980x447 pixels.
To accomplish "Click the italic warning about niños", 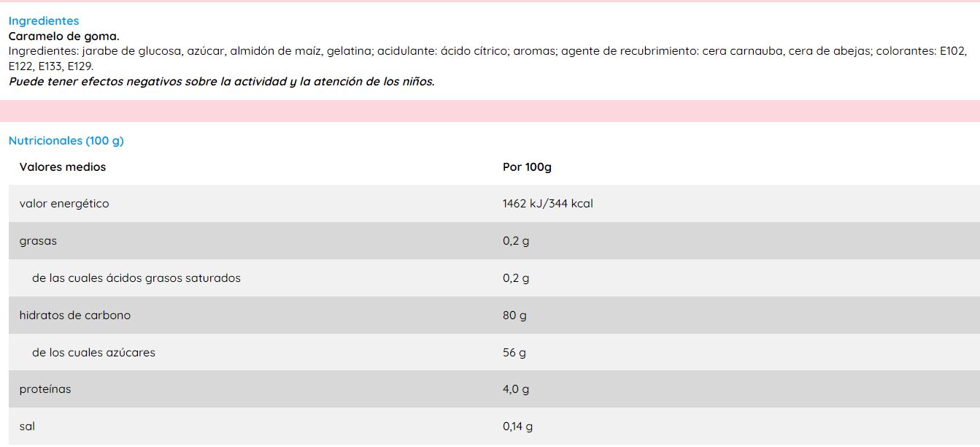I will point(221,82).
